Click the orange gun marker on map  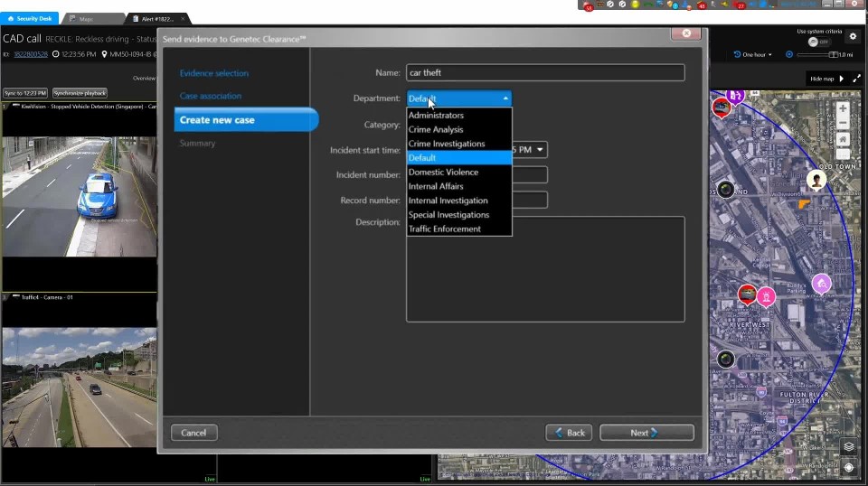805,204
